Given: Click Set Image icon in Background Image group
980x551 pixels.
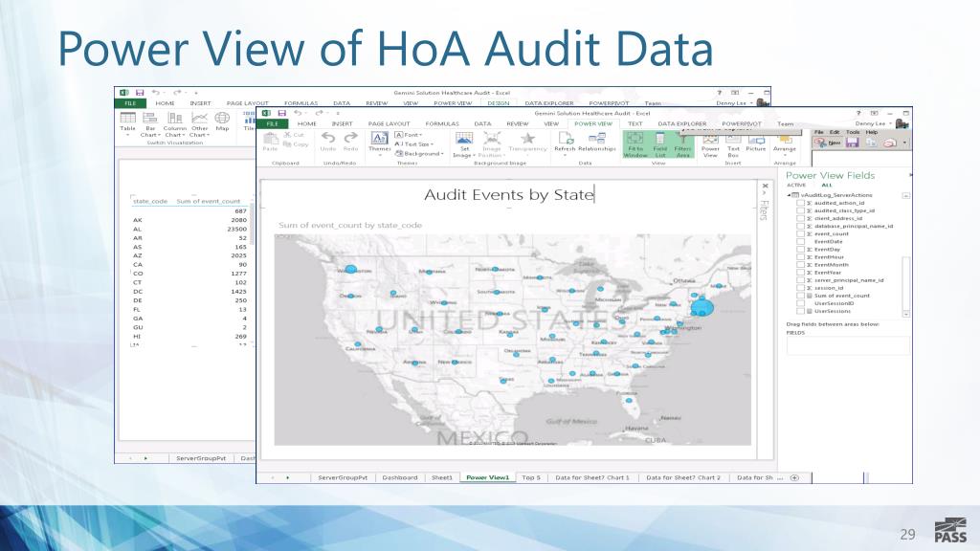Looking at the screenshot, I should tap(464, 138).
